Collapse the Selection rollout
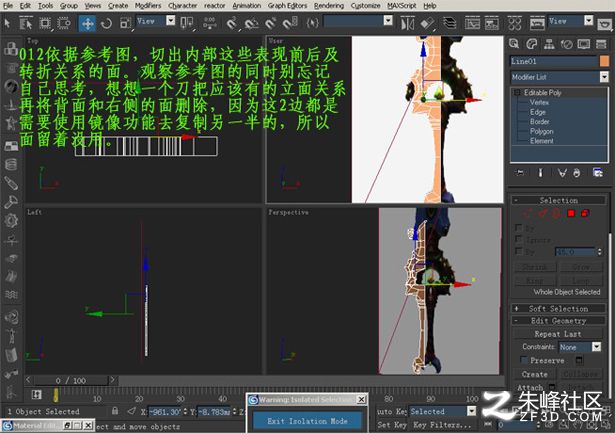 (x=559, y=200)
